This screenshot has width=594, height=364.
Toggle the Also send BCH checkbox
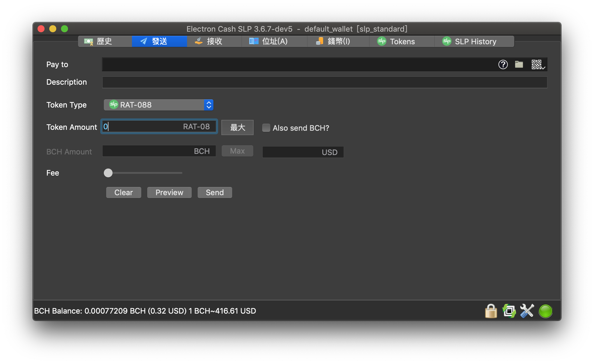(266, 128)
